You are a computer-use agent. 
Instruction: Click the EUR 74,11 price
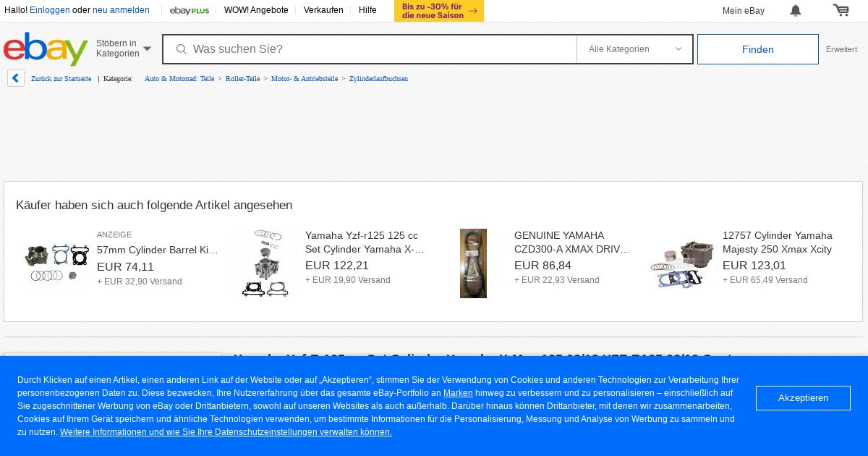(x=125, y=266)
